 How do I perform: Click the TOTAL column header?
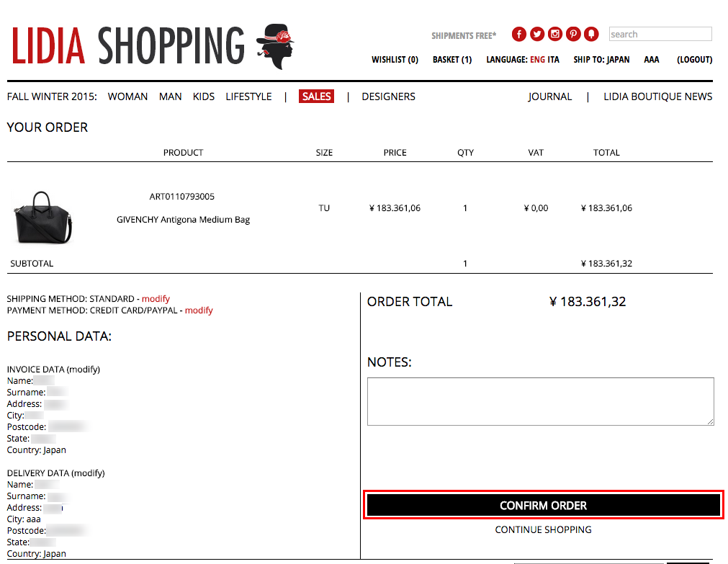606,153
